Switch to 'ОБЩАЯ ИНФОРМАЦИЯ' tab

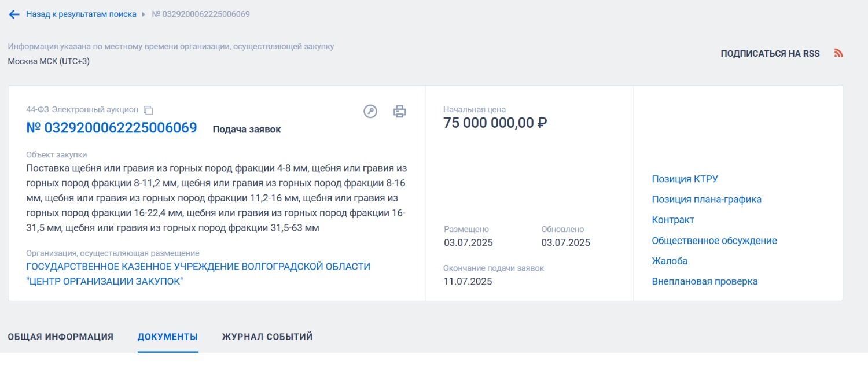[61, 337]
